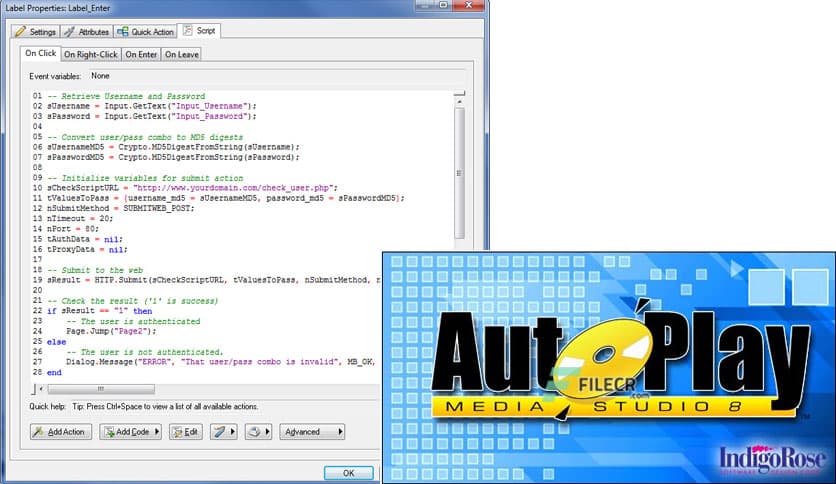The image size is (836, 484).
Task: Click the Script tab page icon
Action: point(187,30)
